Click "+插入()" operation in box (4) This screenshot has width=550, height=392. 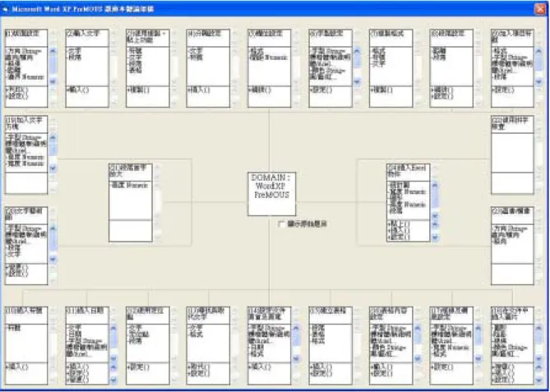pyautogui.click(x=199, y=90)
